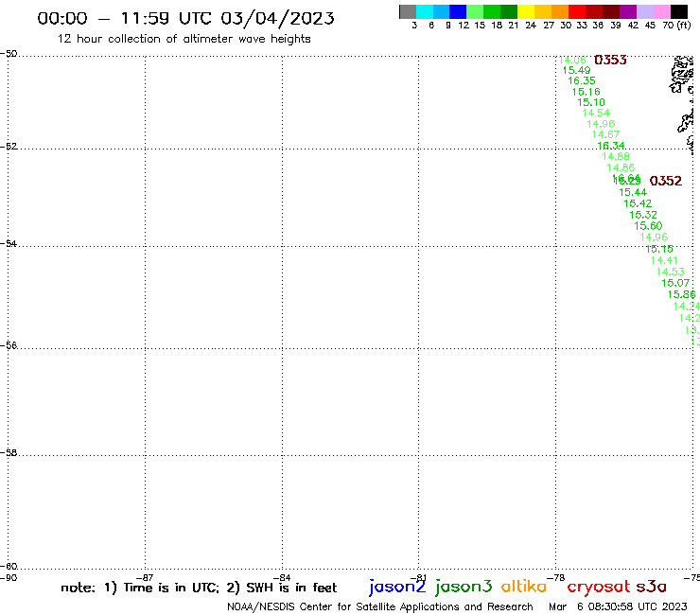Select the purple swatch in the legend
700x615 pixels.
pyautogui.click(x=628, y=11)
